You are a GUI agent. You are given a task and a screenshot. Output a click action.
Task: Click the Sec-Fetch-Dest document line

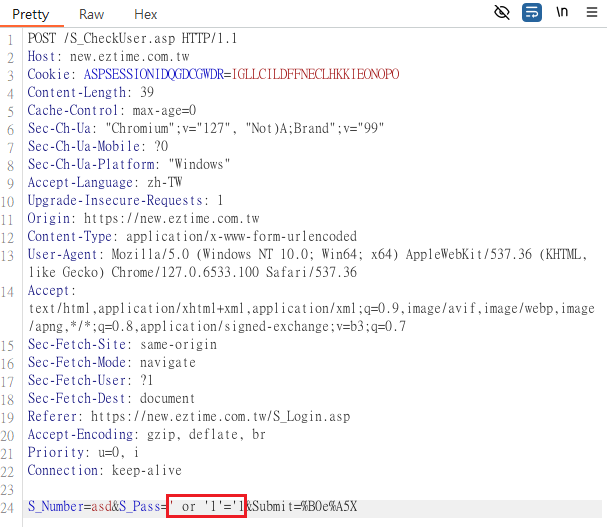pyautogui.click(x=111, y=398)
